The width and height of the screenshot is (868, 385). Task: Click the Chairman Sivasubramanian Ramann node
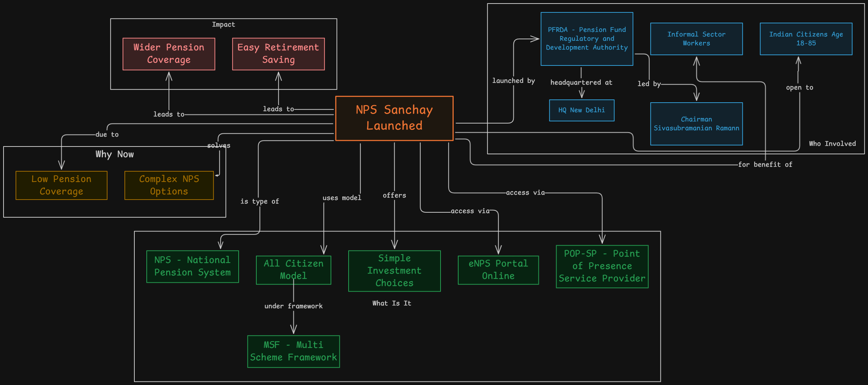coord(697,124)
